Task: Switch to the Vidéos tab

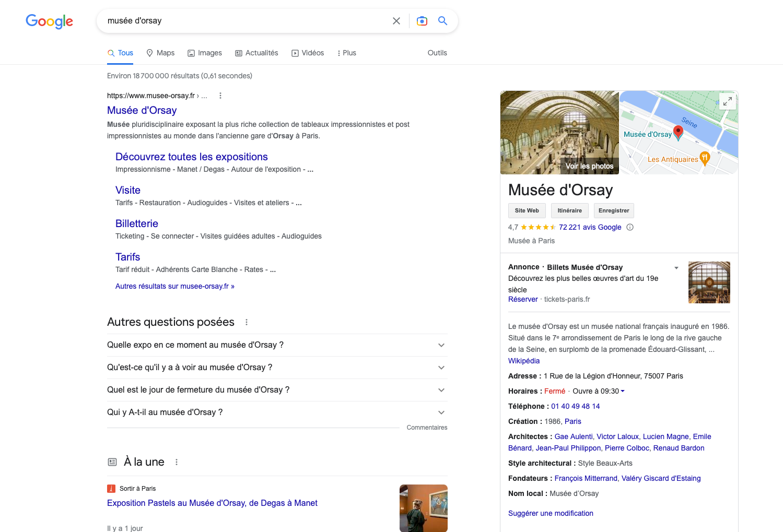Action: click(x=308, y=53)
